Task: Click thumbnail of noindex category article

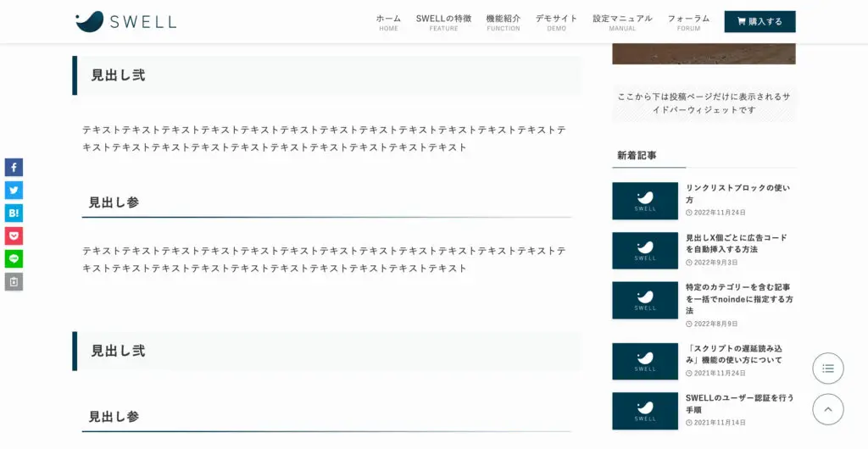Action: (x=645, y=300)
